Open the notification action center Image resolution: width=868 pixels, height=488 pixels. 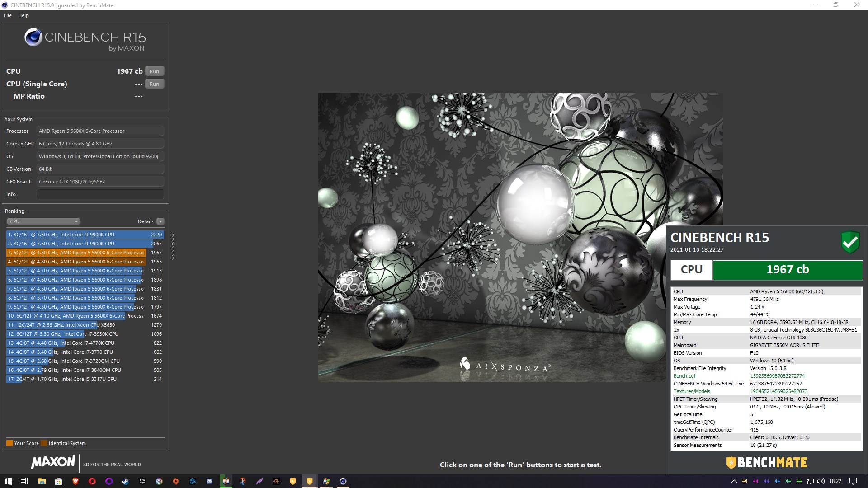point(853,481)
